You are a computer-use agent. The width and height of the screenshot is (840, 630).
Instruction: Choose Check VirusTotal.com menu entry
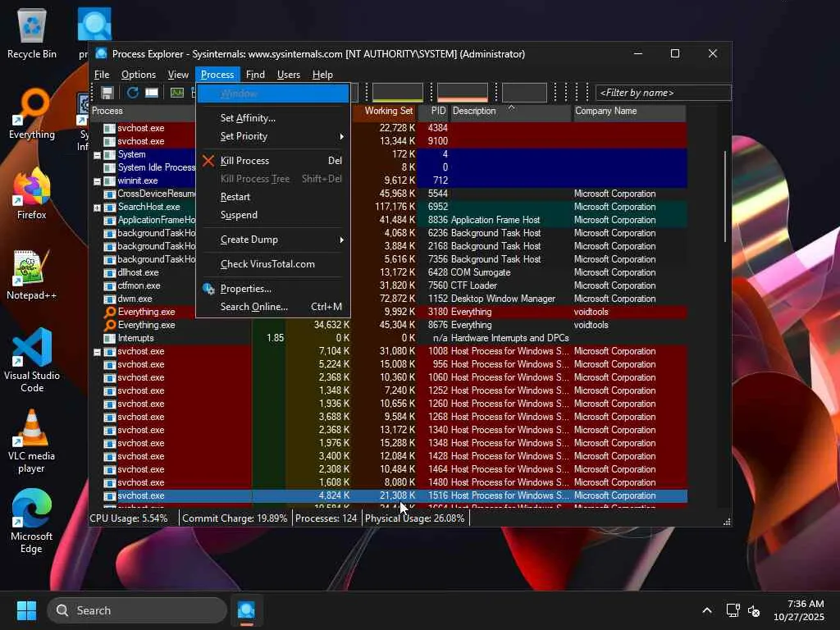273,264
